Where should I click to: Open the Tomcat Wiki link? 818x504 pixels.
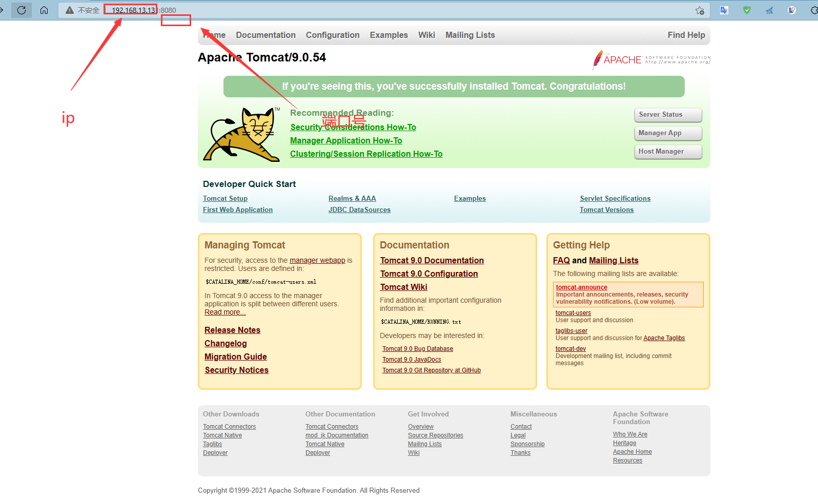[403, 287]
